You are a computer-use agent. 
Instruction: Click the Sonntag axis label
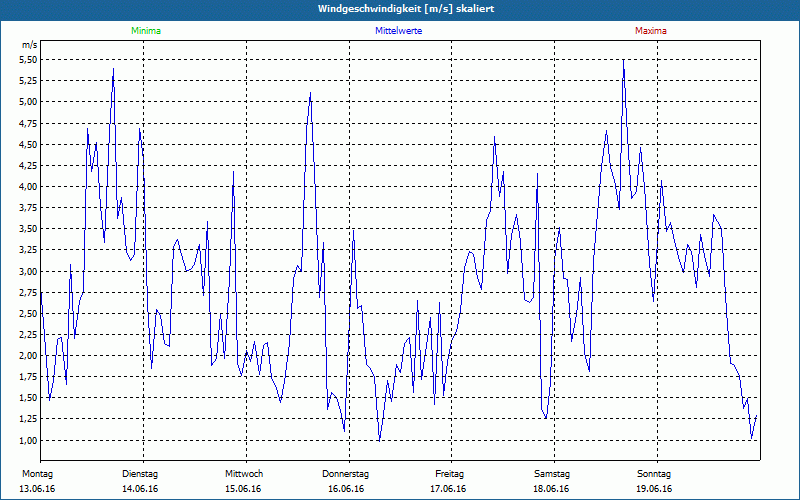click(654, 474)
